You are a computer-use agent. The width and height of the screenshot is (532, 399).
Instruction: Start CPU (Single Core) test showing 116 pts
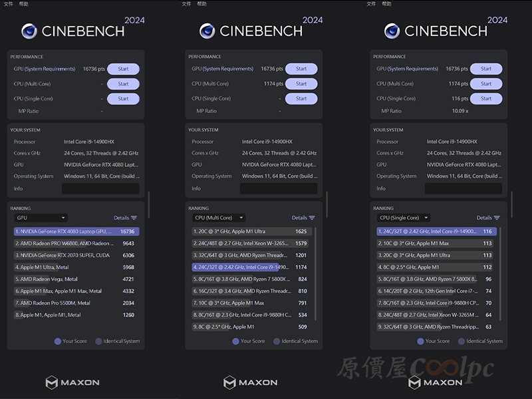pos(486,98)
